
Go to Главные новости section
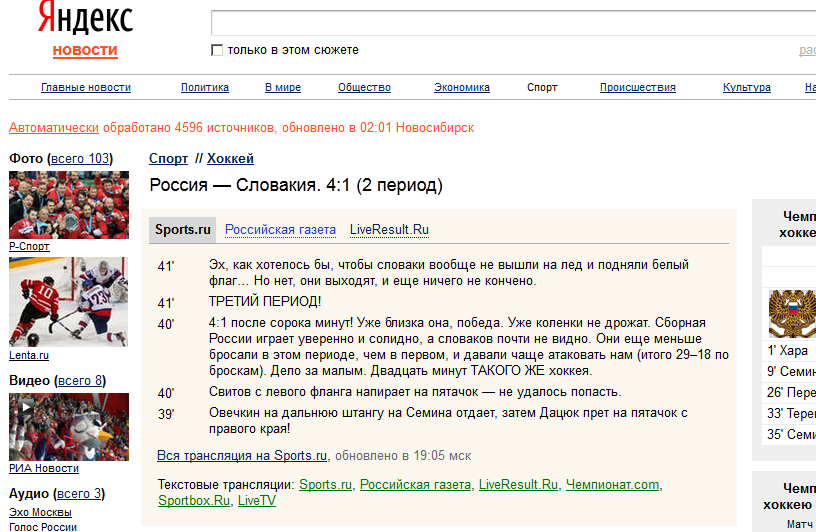pos(86,87)
